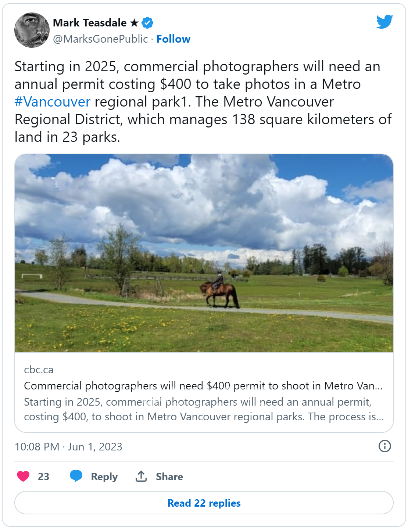The image size is (408, 532).
Task: Follow @MarksGonePublic
Action: pos(173,39)
